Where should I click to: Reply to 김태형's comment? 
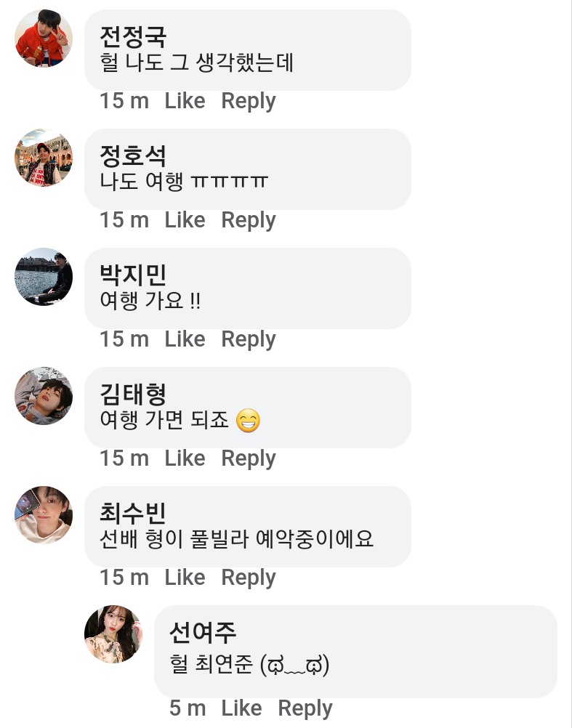click(x=249, y=458)
